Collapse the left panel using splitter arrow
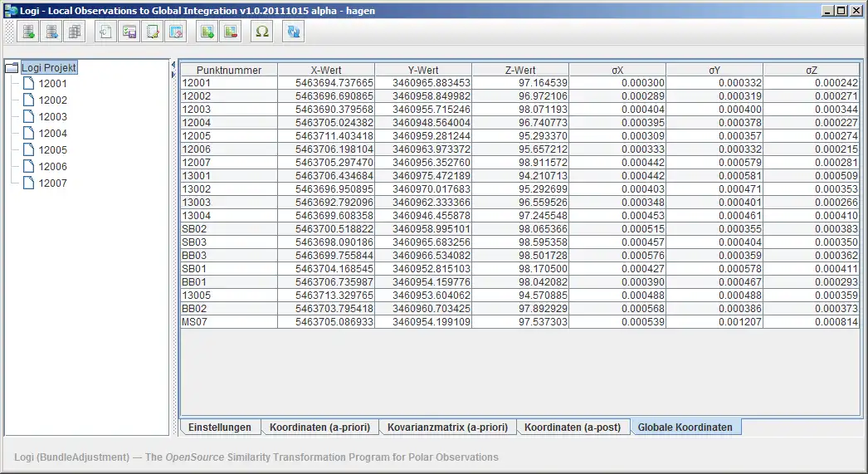The height and width of the screenshot is (474, 868). pos(173,66)
